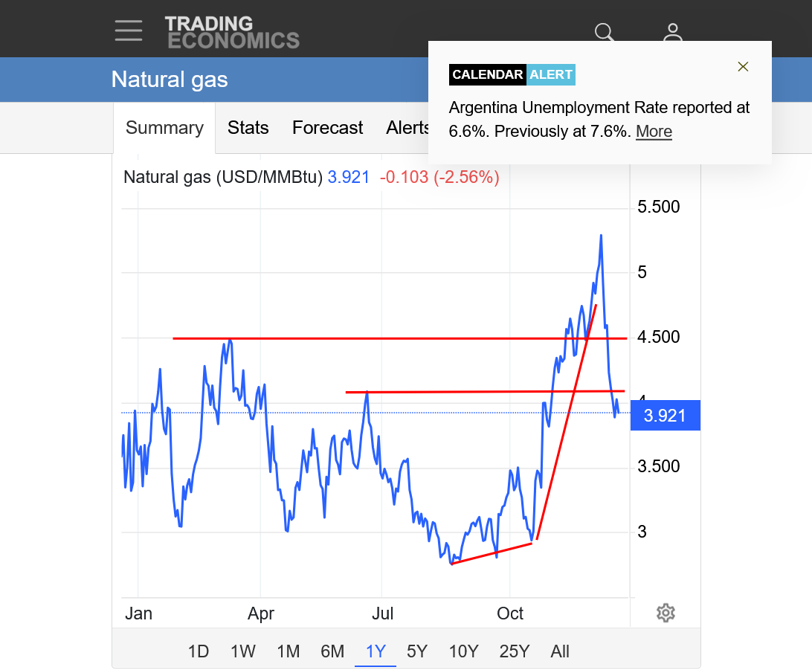
Task: Click the search magnifier icon
Action: (605, 33)
